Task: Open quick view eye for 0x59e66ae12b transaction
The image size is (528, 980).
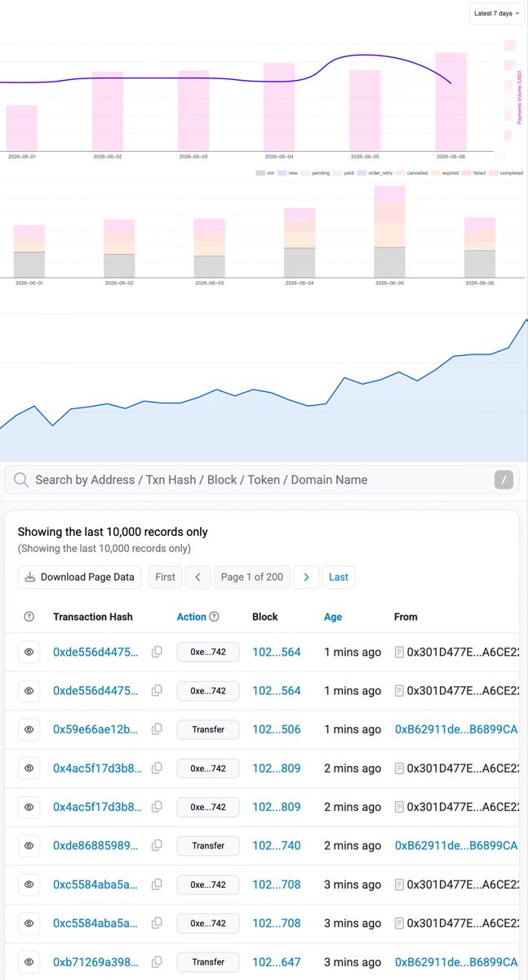Action: coord(29,729)
